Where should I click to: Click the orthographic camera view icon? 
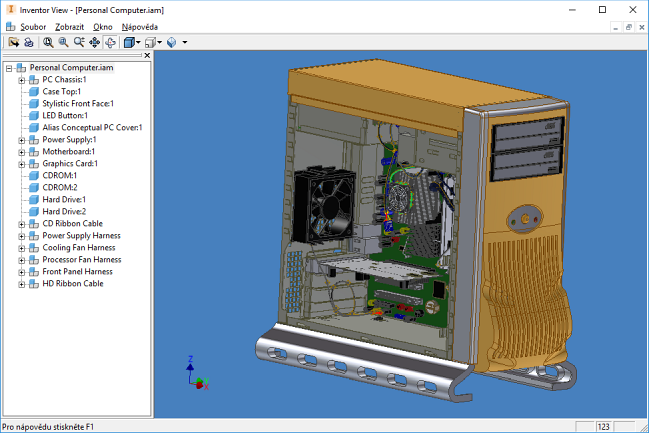click(x=149, y=42)
